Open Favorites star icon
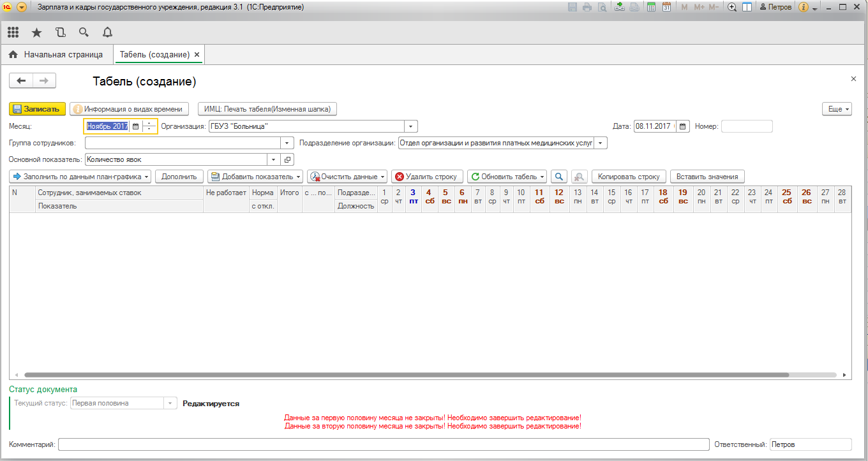Screen dimensions: 868x461 [36, 33]
